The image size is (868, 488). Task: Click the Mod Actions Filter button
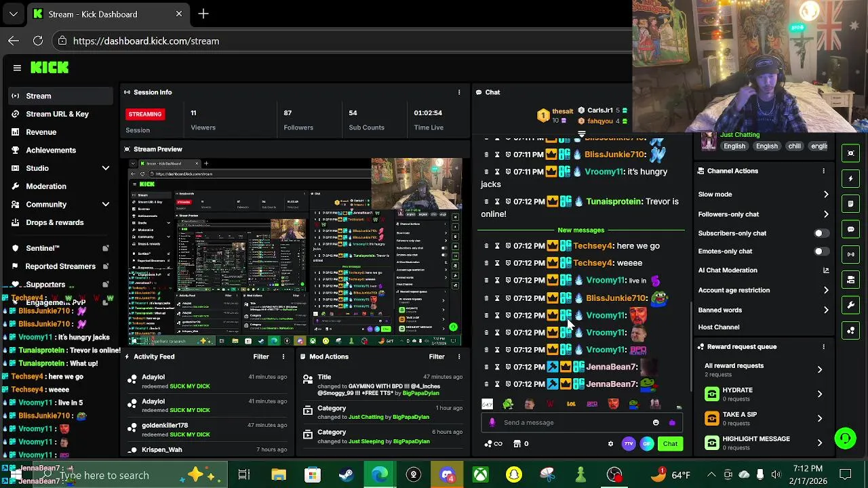437,357
